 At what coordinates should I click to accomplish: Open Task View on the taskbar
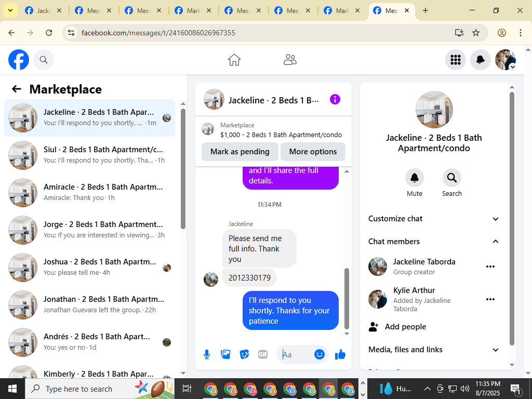coord(187,389)
